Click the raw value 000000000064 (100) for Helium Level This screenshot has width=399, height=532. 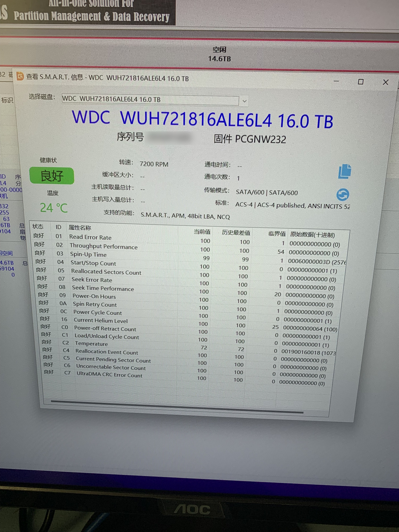pyautogui.click(x=310, y=329)
